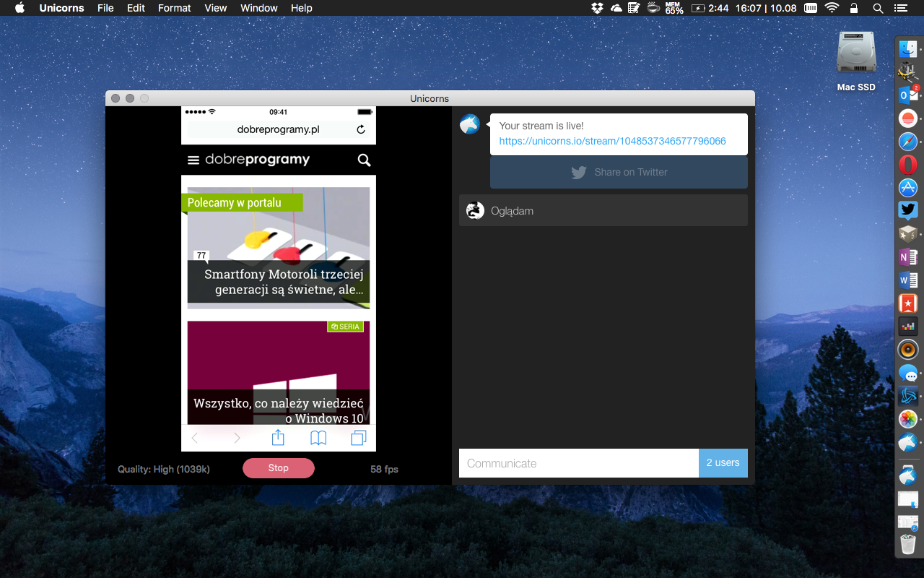Viewport: 924px width, 578px height.
Task: Open Spotlight search magnifier
Action: [x=878, y=8]
